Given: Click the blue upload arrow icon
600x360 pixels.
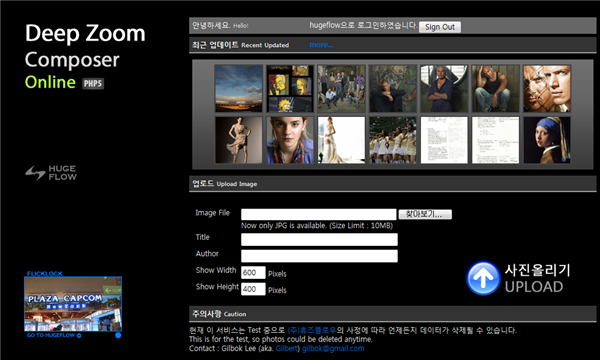Looking at the screenshot, I should point(483,278).
